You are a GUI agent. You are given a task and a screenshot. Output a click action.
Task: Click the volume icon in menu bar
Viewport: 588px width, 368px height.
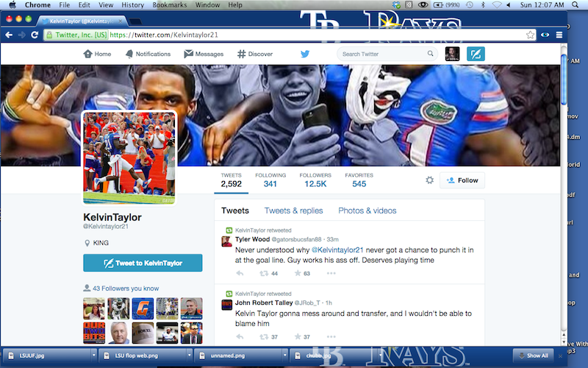[x=509, y=5]
